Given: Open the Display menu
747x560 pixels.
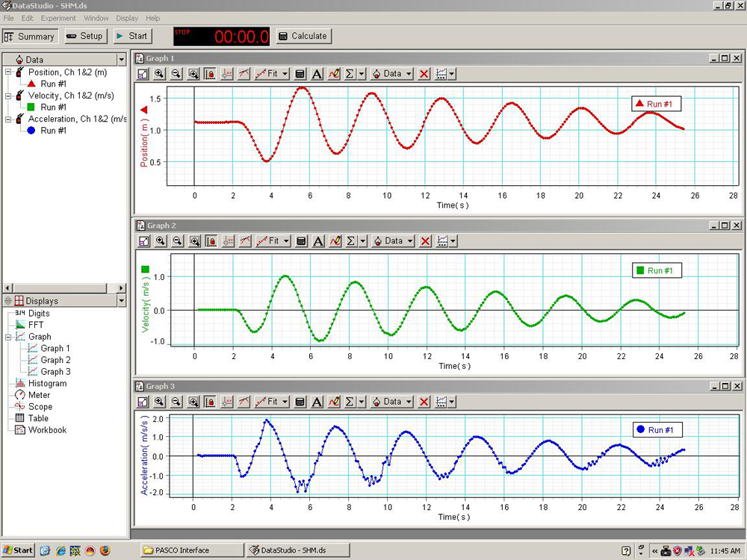Looking at the screenshot, I should click(127, 18).
